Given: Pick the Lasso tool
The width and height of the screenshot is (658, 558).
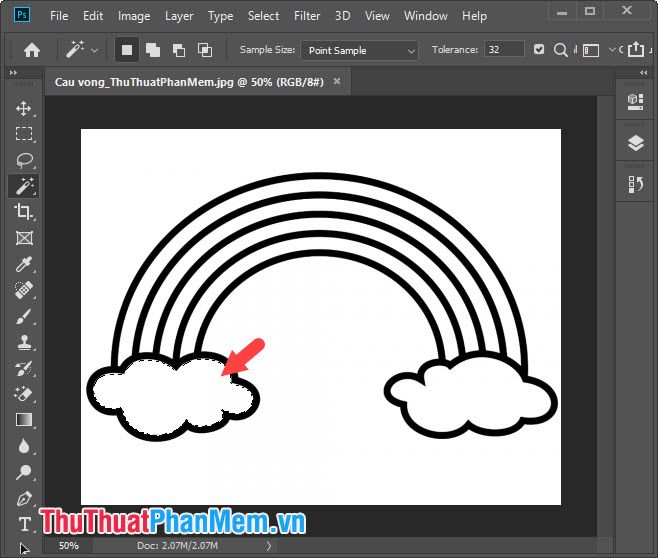Looking at the screenshot, I should coord(24,160).
